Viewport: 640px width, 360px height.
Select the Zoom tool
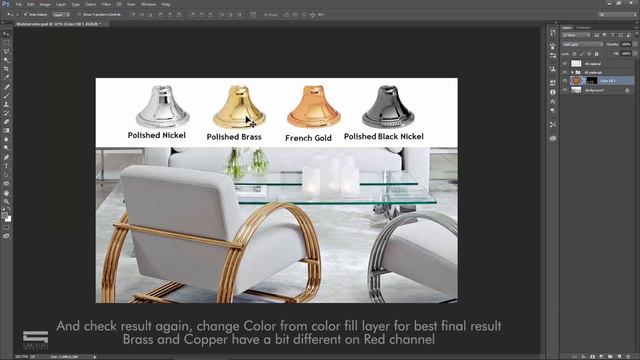[6, 201]
